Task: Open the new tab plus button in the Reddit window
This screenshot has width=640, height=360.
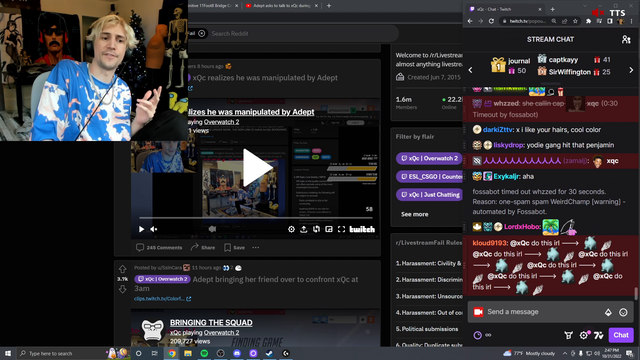Action: (x=329, y=6)
